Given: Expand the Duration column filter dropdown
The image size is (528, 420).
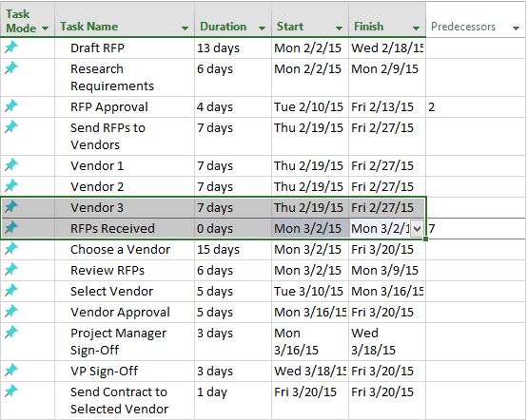Looking at the screenshot, I should (x=262, y=29).
